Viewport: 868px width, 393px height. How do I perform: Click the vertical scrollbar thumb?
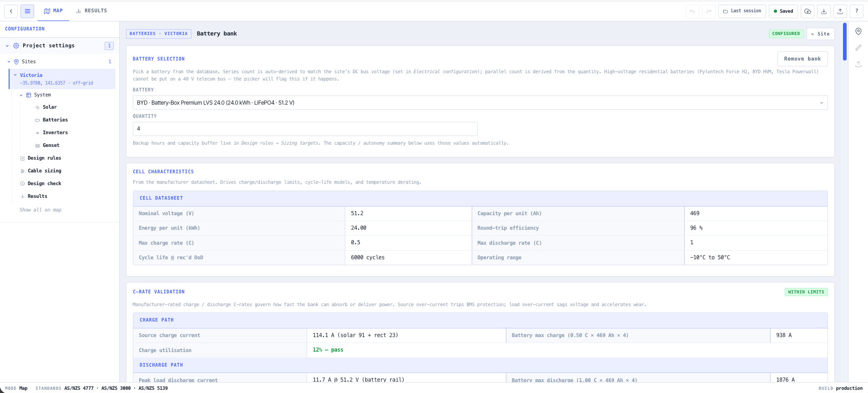tap(845, 41)
